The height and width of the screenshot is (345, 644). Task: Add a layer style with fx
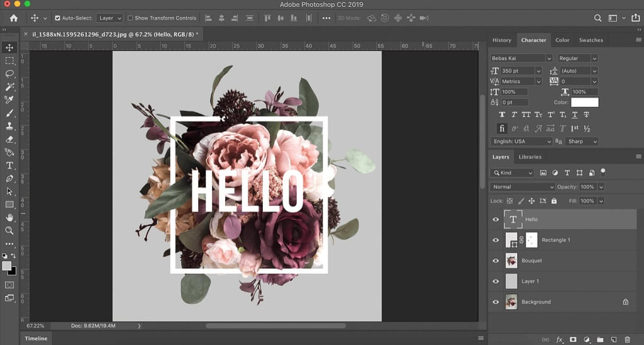point(559,339)
